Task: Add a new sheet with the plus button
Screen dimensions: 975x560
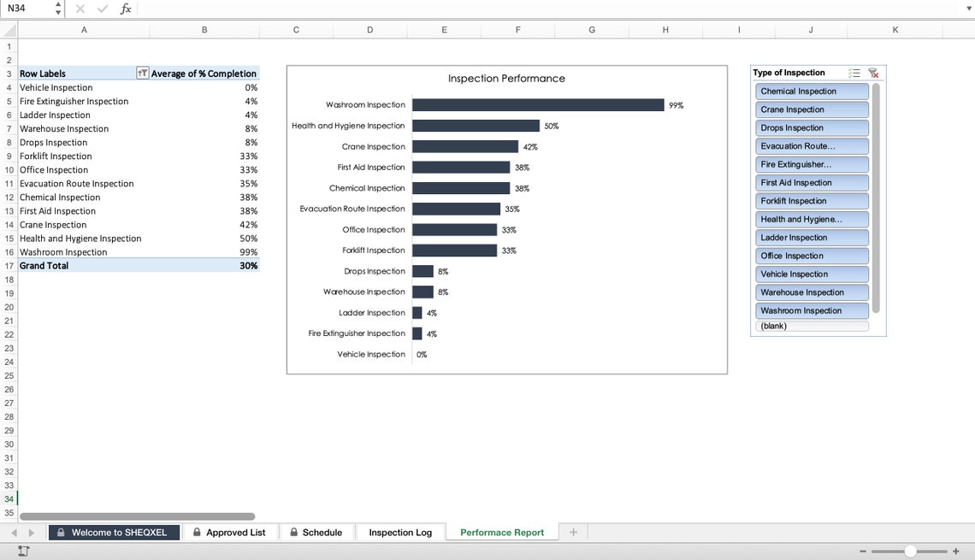Action: pos(573,531)
